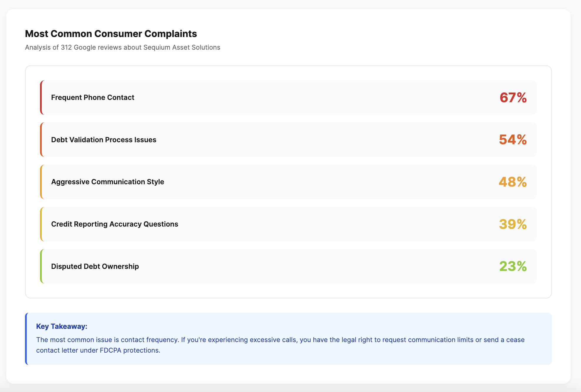The image size is (581, 392).
Task: Click the Key Takeaway heading
Action: click(62, 326)
